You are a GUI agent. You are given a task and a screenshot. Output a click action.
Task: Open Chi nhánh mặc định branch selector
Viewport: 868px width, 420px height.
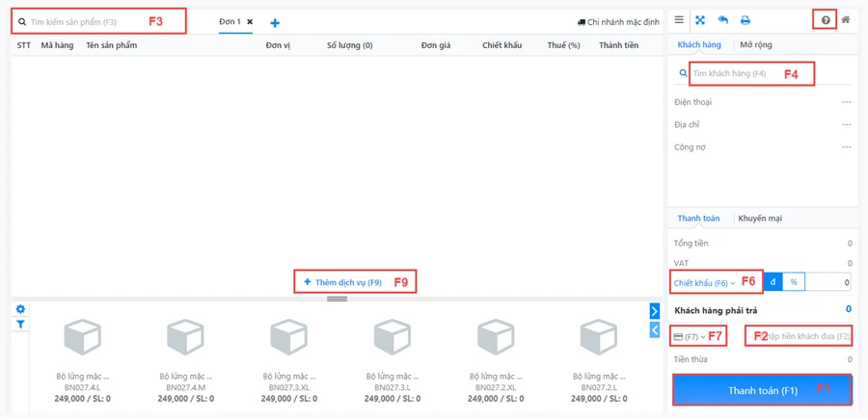618,21
